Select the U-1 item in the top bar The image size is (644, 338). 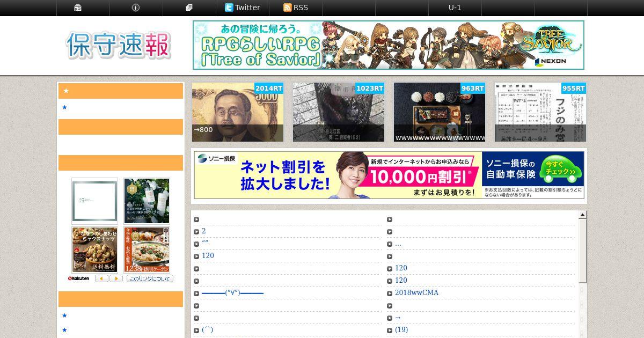click(455, 8)
